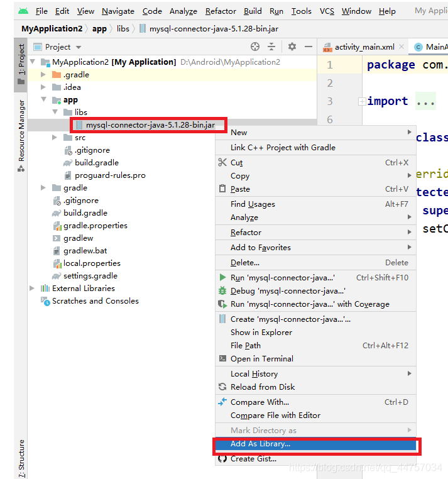The height and width of the screenshot is (479, 448).
Task: Collapse the app folder in tree
Action: coord(43,100)
